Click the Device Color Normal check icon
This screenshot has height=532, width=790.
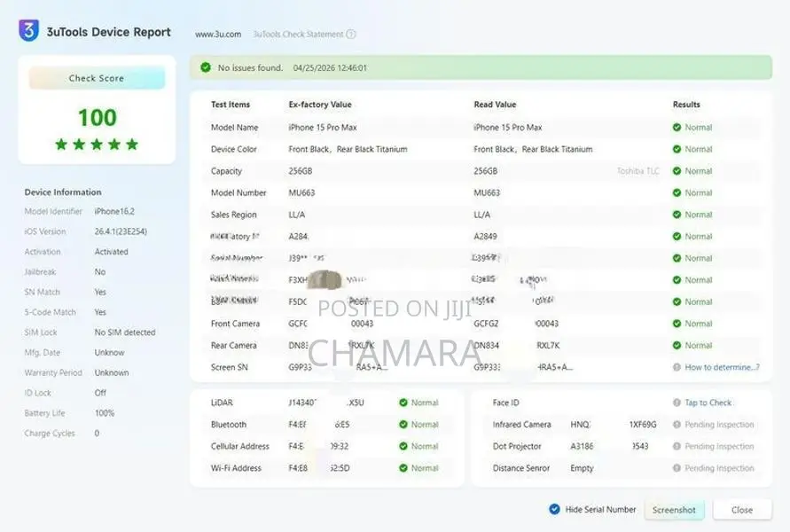pos(677,149)
